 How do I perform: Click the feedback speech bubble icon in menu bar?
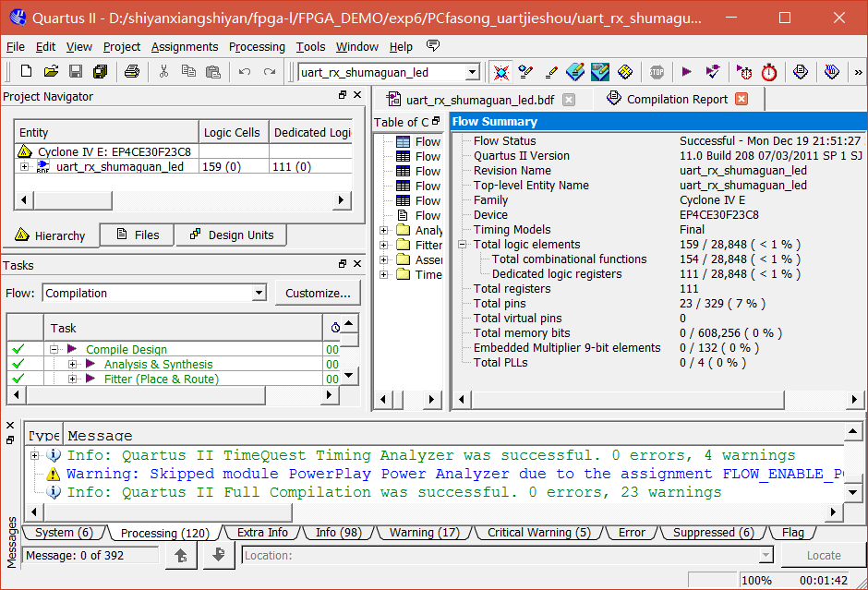[433, 45]
